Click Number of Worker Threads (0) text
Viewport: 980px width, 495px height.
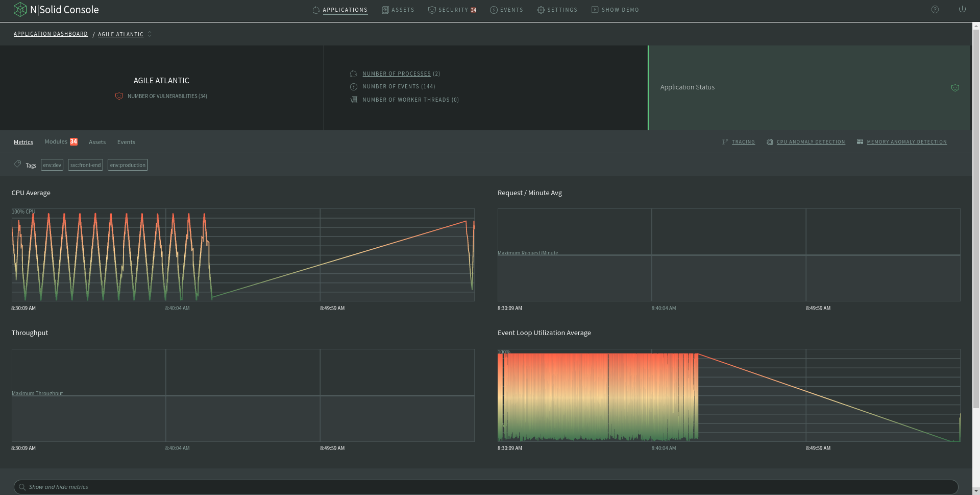point(410,100)
